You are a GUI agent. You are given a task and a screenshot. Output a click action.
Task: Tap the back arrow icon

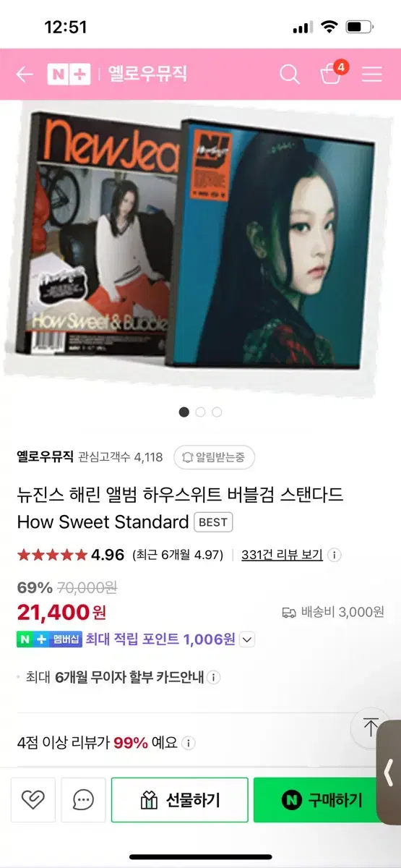(25, 74)
